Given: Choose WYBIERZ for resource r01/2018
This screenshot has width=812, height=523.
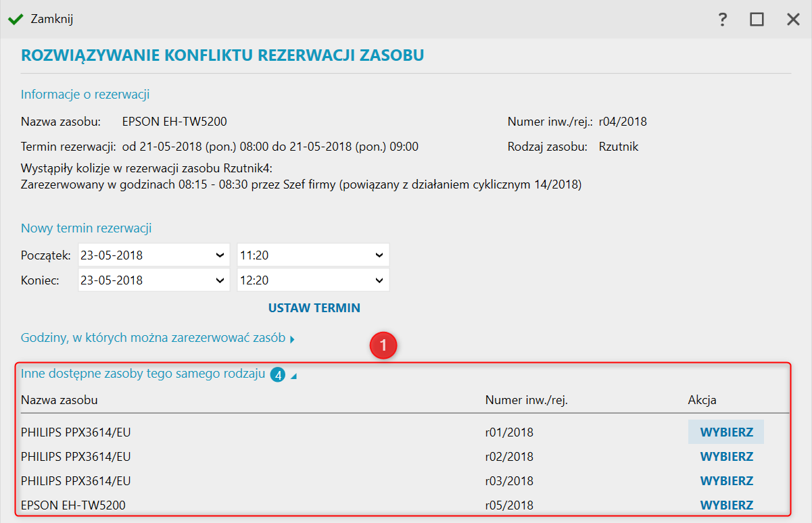Looking at the screenshot, I should [x=726, y=432].
